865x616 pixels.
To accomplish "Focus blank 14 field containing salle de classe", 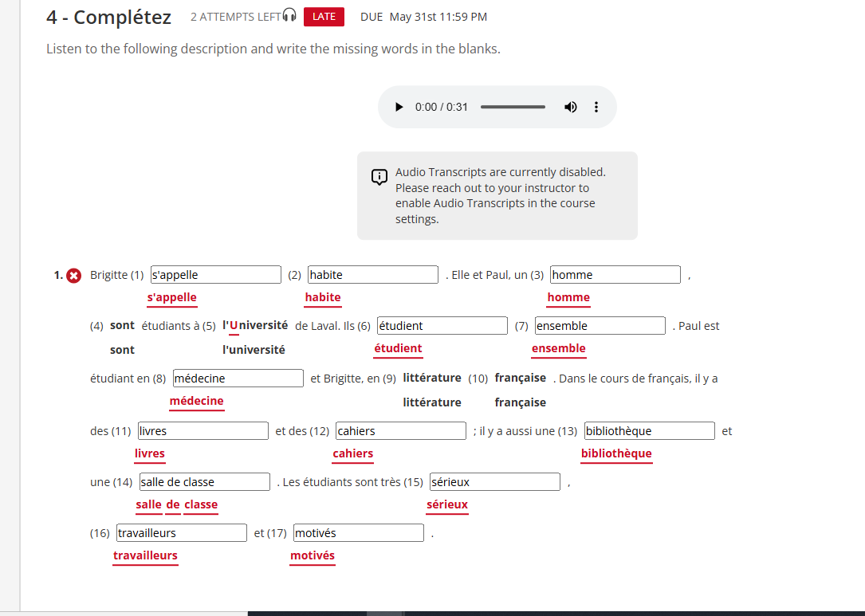I will click(205, 482).
